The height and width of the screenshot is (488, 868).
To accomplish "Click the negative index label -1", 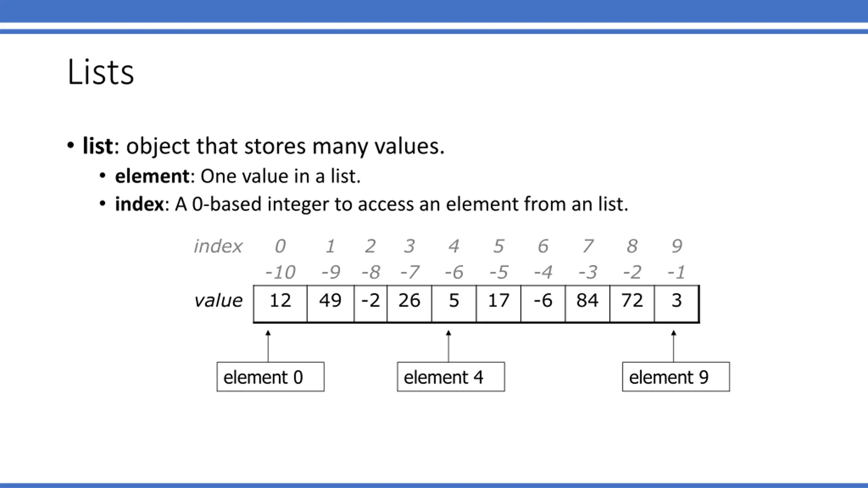I will [x=676, y=272].
